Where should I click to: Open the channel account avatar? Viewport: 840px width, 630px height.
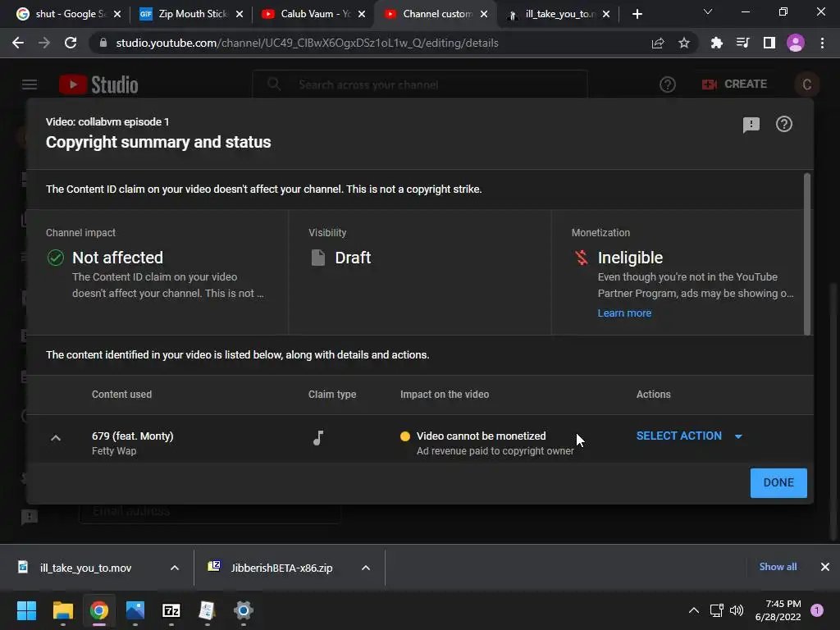[x=807, y=84]
